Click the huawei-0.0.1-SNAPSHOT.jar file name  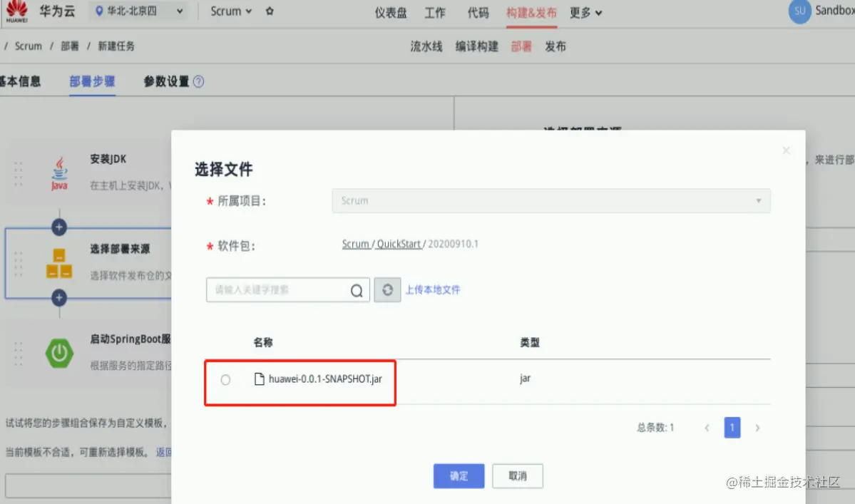[326, 379]
